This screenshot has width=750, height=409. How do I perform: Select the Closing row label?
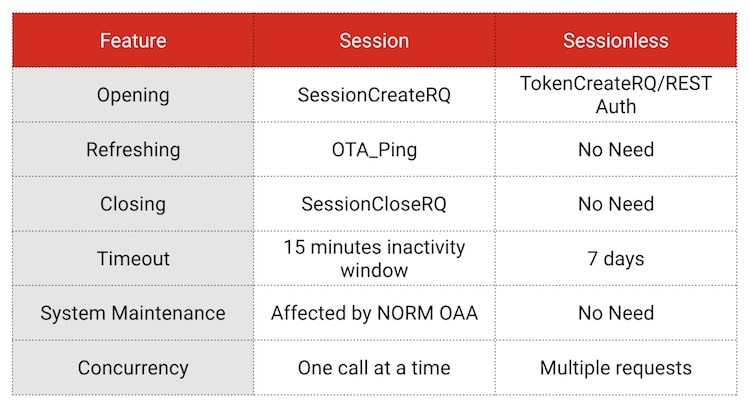(133, 204)
